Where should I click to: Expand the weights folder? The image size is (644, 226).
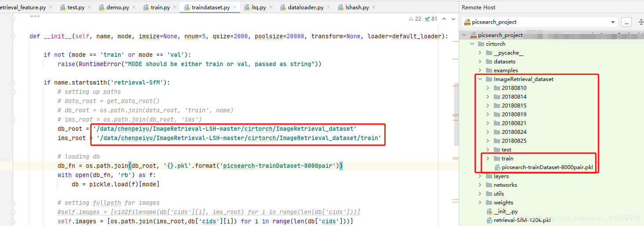click(480, 203)
